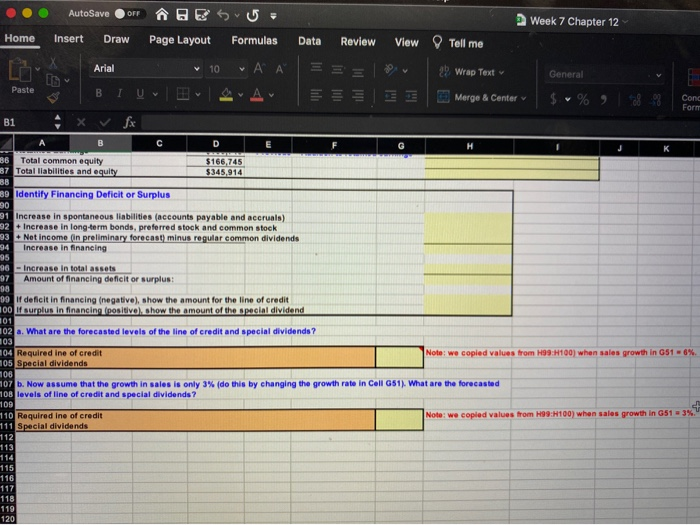
Task: Click the Tell me search box
Action: tap(458, 43)
